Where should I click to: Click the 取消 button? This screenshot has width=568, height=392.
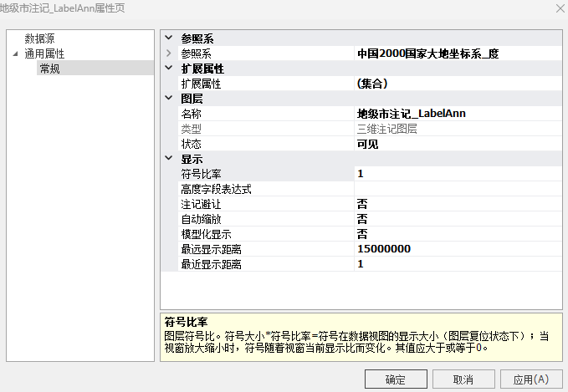463,379
